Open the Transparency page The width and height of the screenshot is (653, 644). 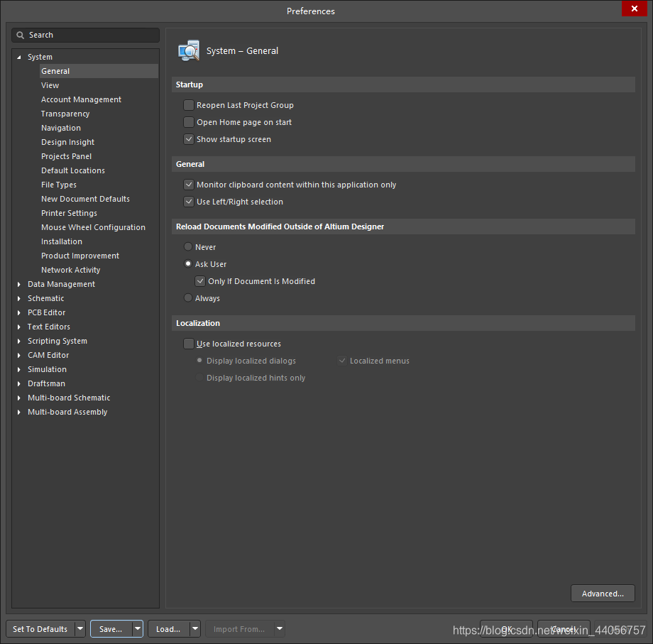tap(65, 114)
